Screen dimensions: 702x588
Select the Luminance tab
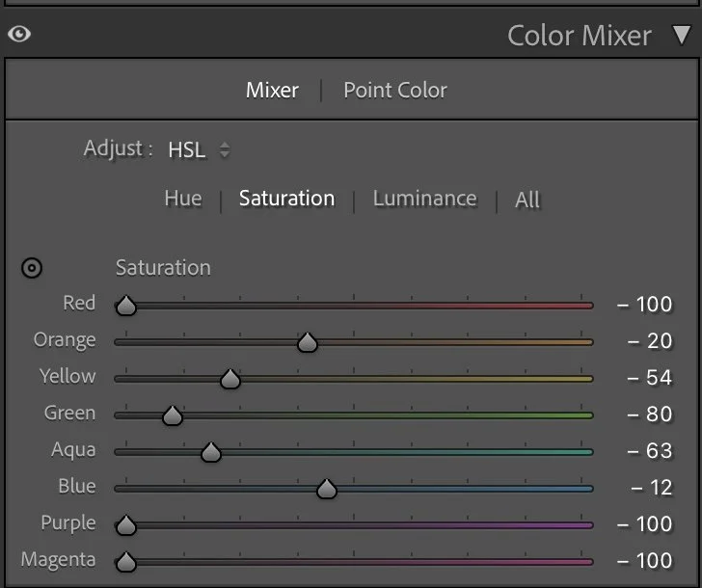425,199
